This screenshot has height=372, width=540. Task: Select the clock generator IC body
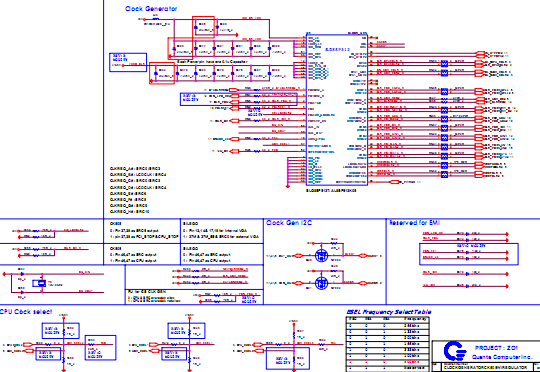coord(337,110)
